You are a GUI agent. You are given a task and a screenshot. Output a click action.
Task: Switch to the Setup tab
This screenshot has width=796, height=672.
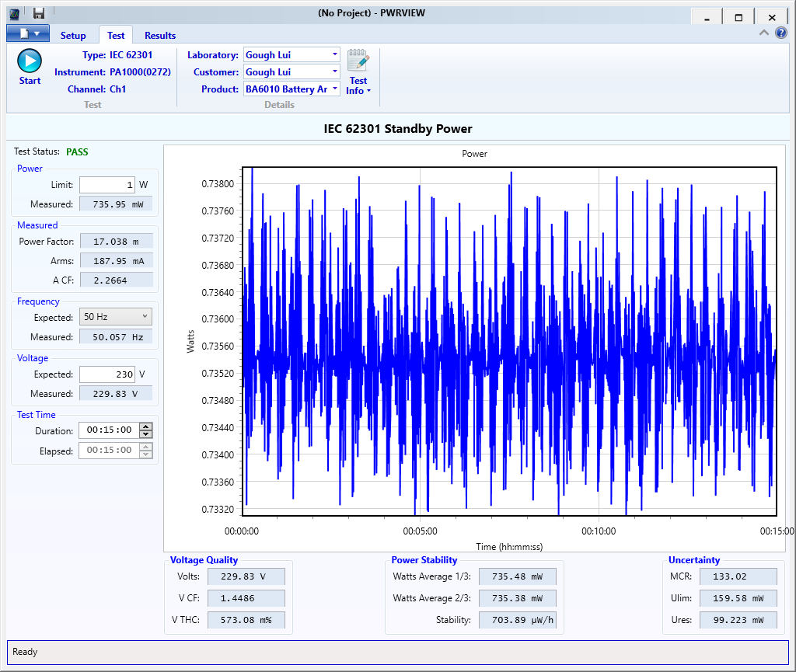click(73, 36)
